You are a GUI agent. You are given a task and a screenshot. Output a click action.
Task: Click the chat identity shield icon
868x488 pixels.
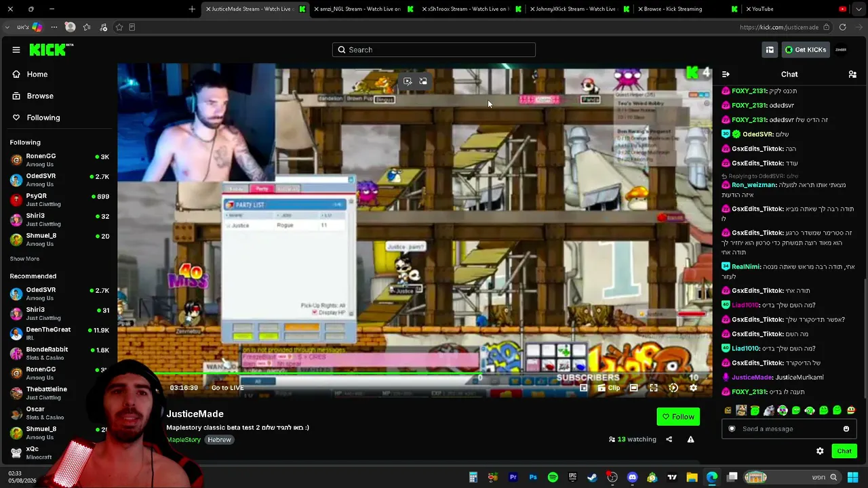(x=732, y=429)
